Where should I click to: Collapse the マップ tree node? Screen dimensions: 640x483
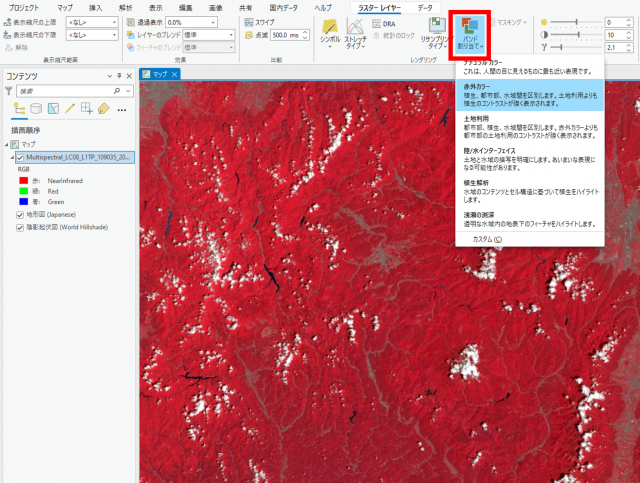(x=7, y=144)
